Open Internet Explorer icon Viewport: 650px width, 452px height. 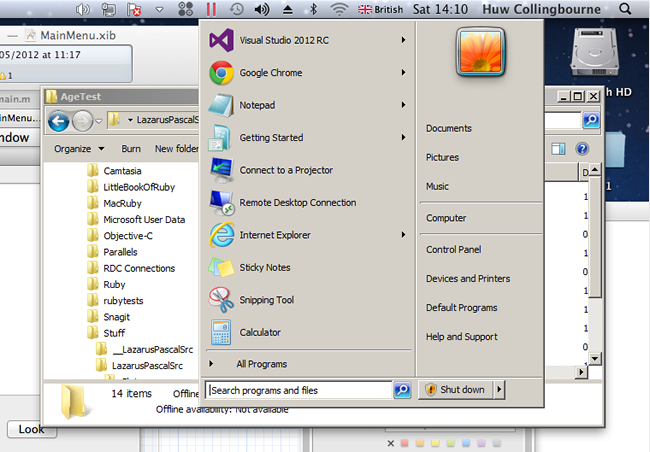click(x=222, y=235)
